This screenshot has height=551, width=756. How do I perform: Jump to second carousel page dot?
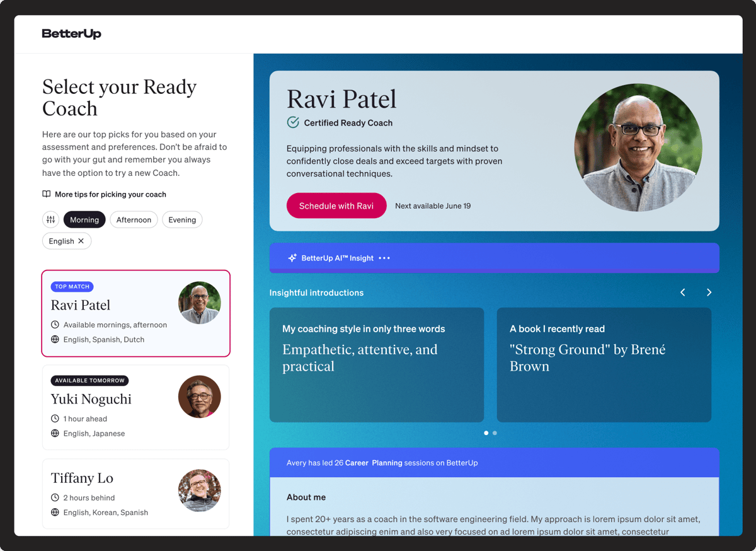pos(495,433)
